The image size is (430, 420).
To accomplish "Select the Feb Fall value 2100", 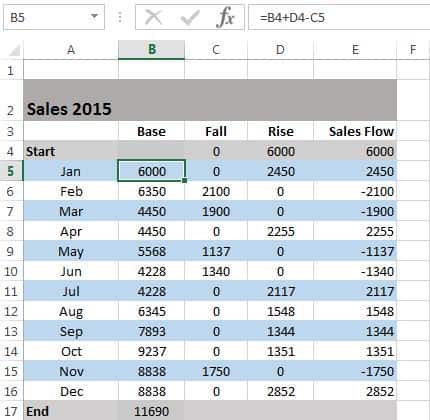I will click(x=216, y=191).
